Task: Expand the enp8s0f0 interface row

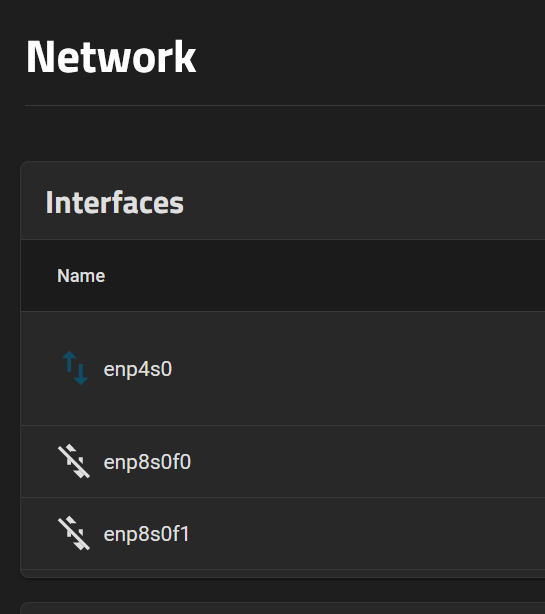Action: coord(283,462)
